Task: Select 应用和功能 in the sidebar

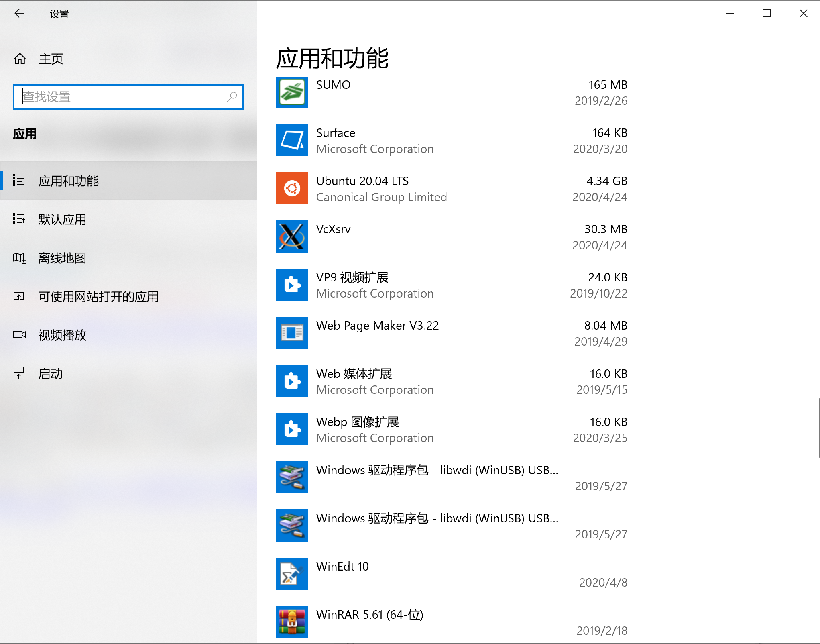Action: [128, 181]
